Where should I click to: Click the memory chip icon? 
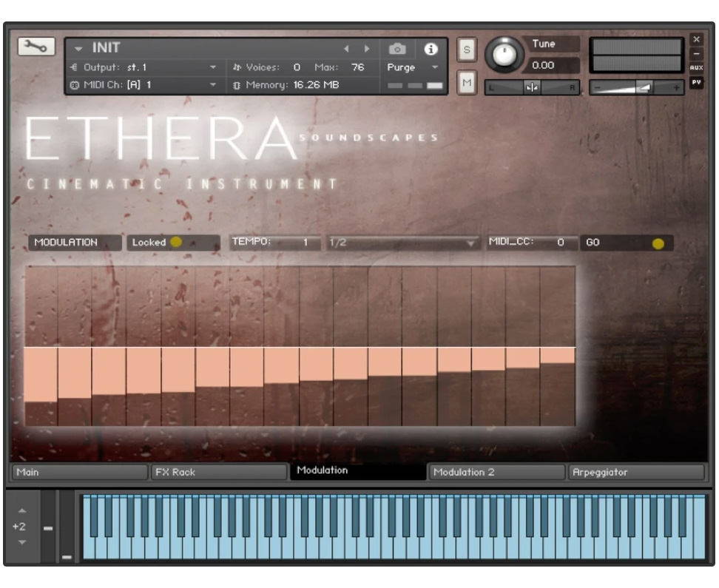(237, 85)
